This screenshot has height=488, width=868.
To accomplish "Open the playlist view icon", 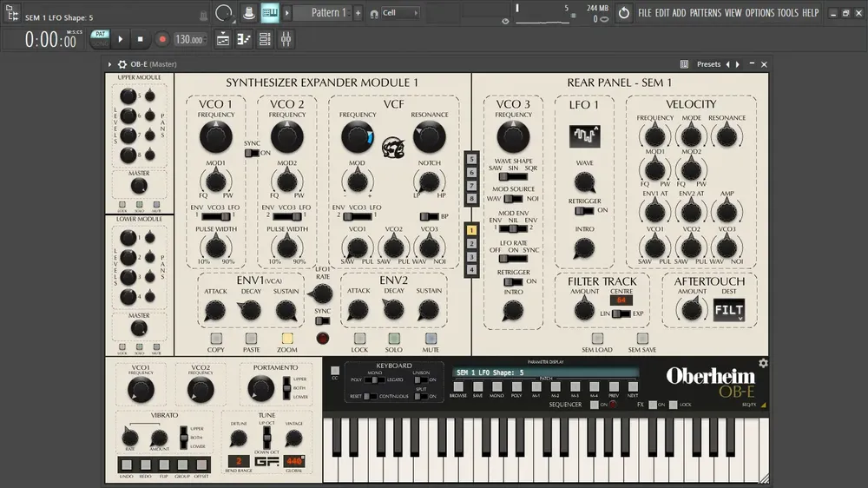I will [x=223, y=39].
